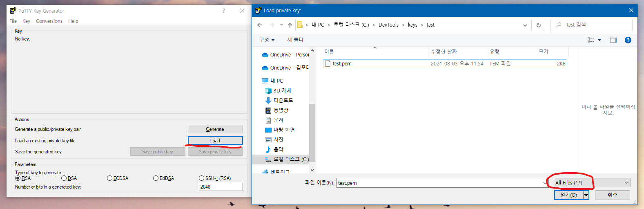The width and height of the screenshot is (644, 209).
Task: Open view options dropdown arrow
Action: [599, 40]
